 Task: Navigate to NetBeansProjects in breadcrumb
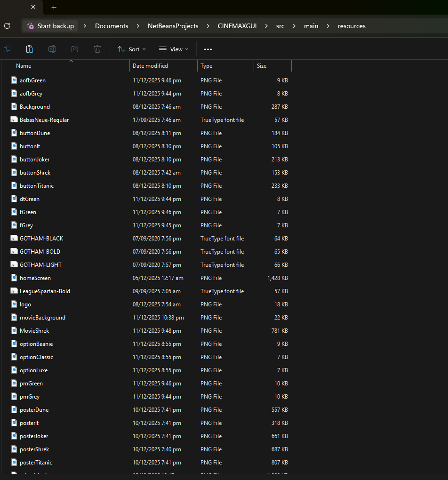(173, 26)
